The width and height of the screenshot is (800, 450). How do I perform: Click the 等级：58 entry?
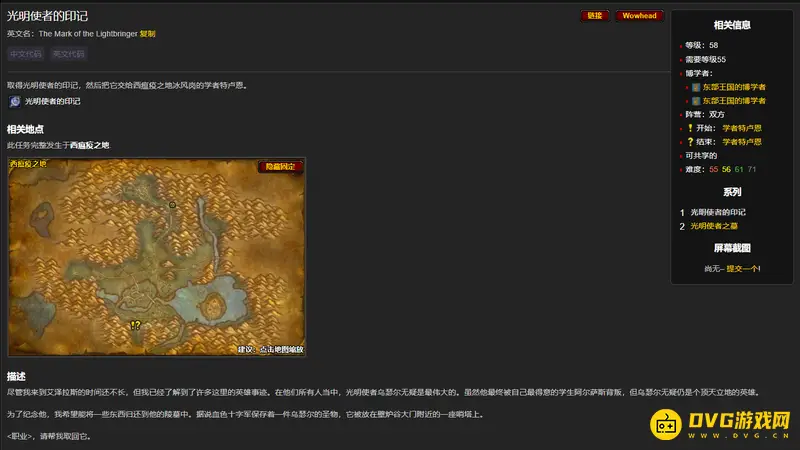(702, 45)
